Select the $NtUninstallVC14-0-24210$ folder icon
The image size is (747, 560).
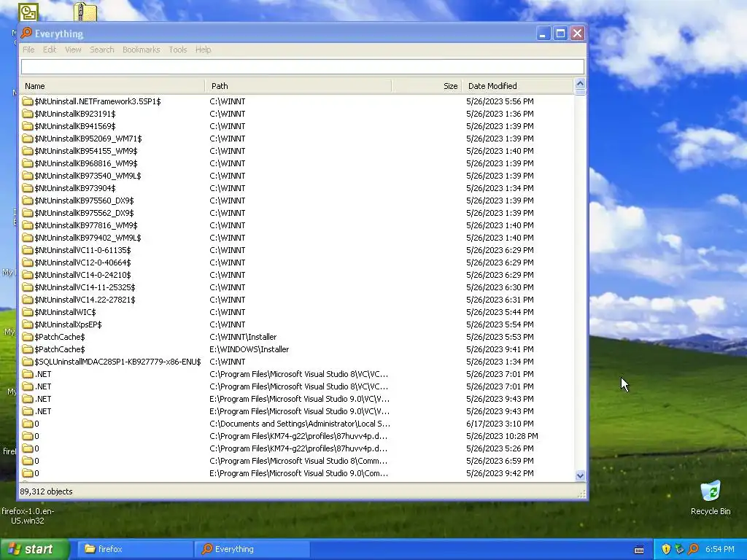click(x=28, y=275)
